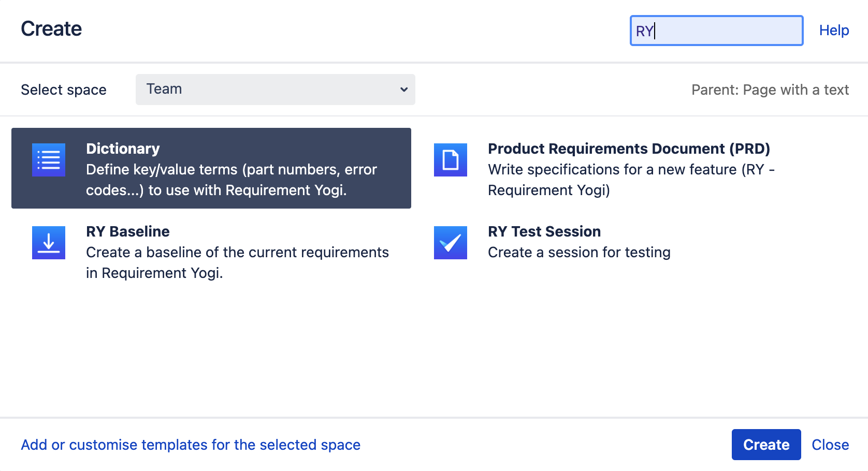Click the 'Parent: Page with a text' label
Image resolution: width=868 pixels, height=471 pixels.
click(x=770, y=90)
